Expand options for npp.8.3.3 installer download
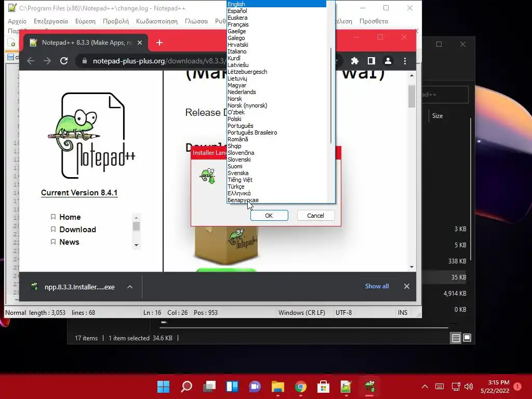 (x=129, y=287)
